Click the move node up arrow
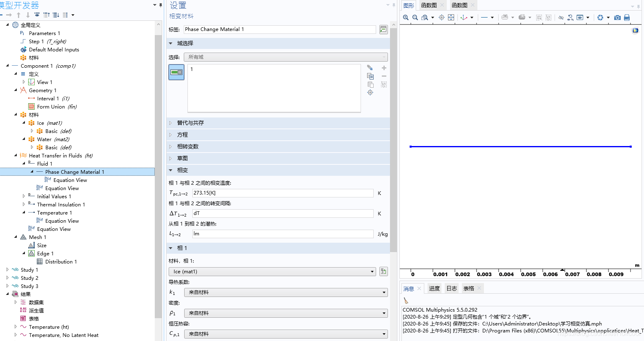 pyautogui.click(x=18, y=15)
